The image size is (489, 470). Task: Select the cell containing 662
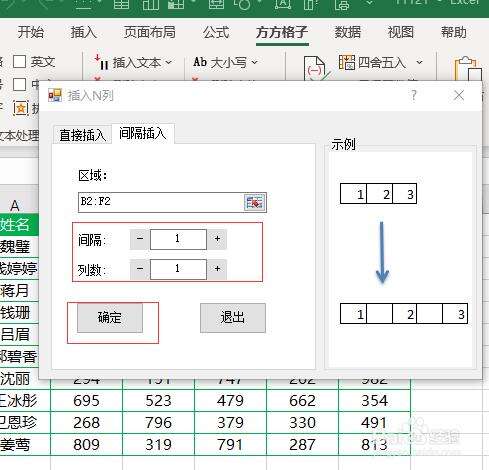pos(302,401)
